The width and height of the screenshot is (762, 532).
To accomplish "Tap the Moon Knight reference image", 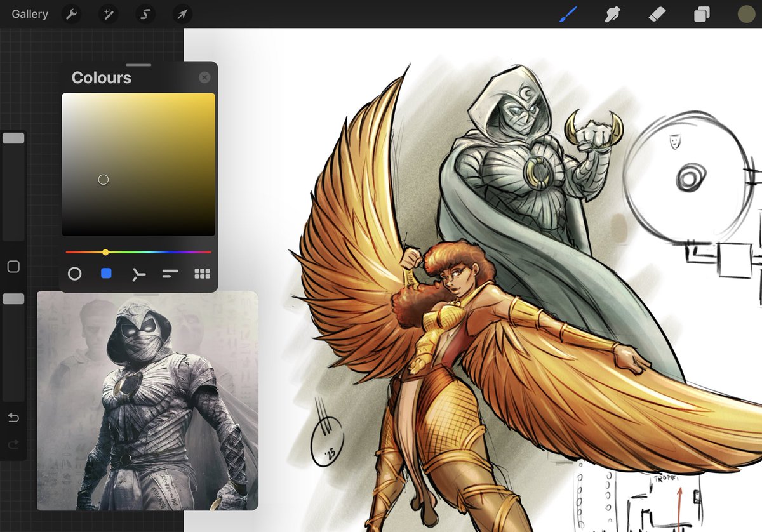I will (147, 401).
